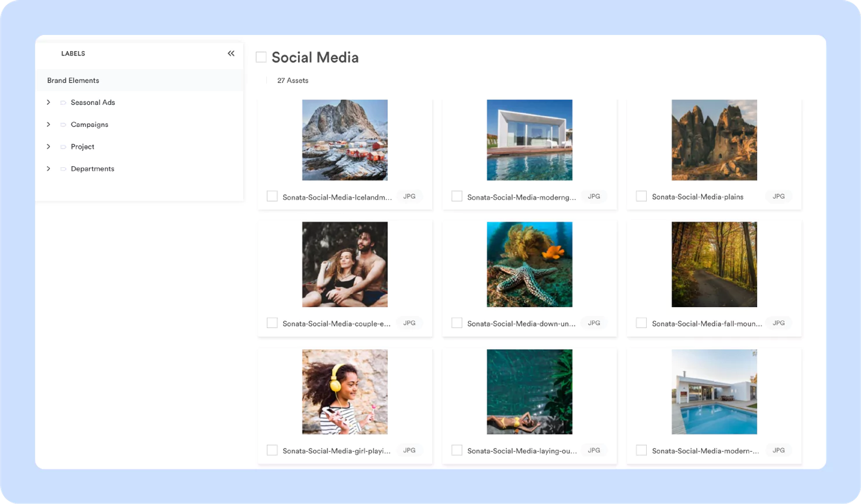
Task: Open the Campaigns label
Action: pos(89,124)
